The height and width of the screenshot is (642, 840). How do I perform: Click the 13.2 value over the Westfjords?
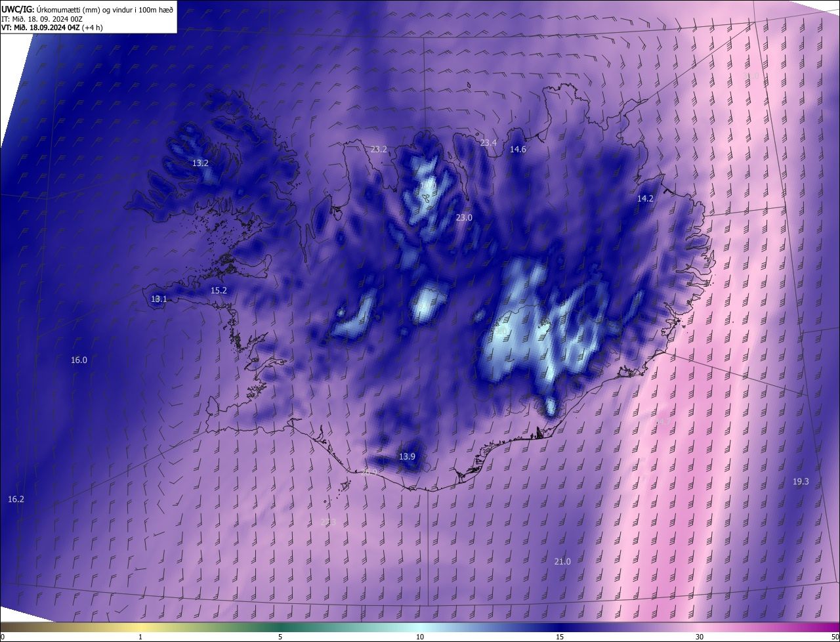[200, 163]
